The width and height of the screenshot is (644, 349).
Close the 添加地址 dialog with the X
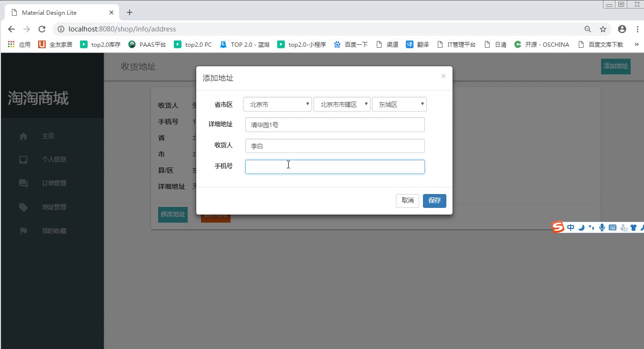tap(443, 76)
